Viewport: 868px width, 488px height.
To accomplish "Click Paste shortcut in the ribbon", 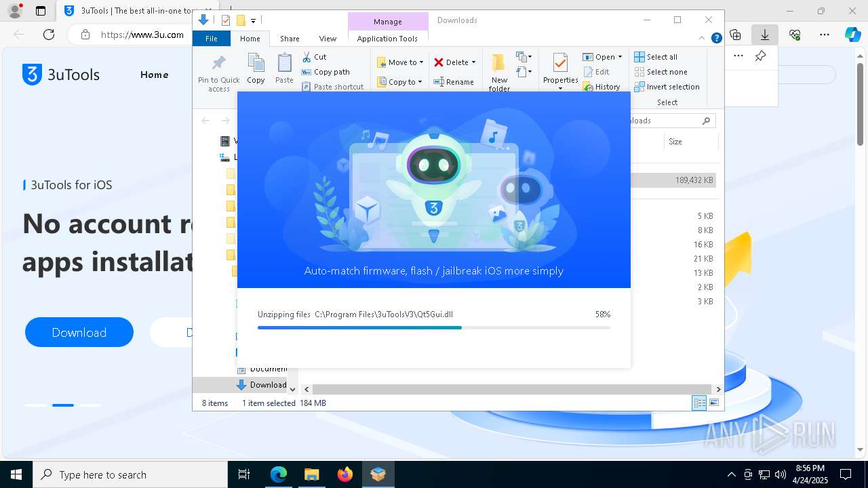I will click(x=332, y=87).
